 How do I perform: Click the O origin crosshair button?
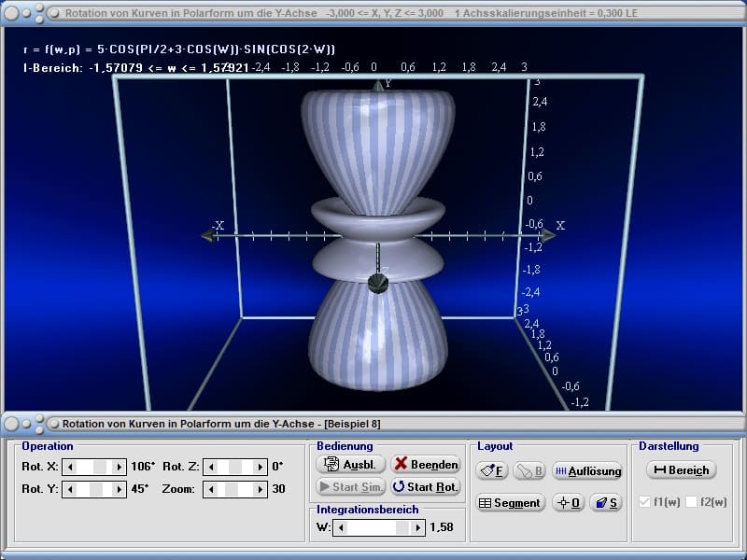coord(569,503)
